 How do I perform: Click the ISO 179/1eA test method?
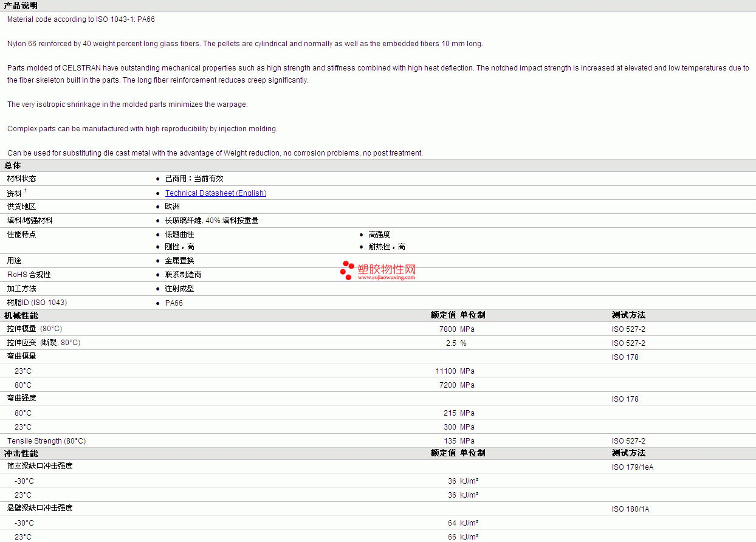coord(633,467)
